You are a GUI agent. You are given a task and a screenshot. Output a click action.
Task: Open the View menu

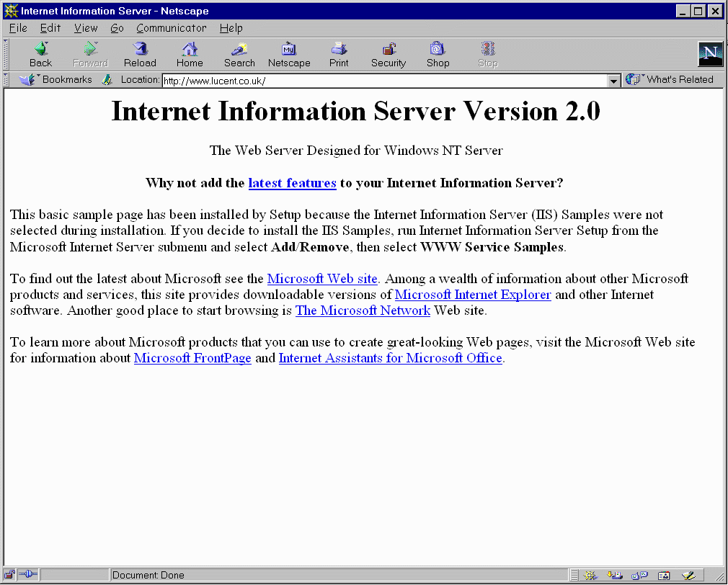coord(86,28)
